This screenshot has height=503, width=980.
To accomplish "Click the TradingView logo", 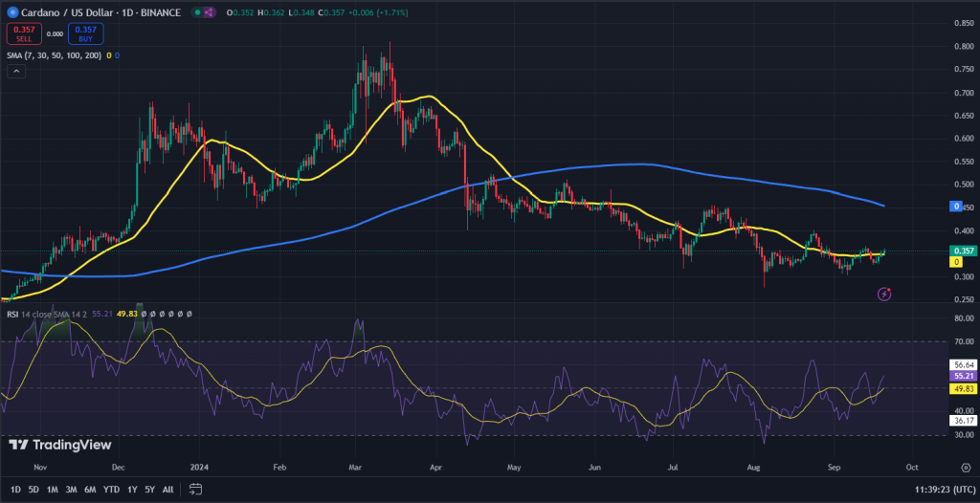I will click(x=60, y=445).
